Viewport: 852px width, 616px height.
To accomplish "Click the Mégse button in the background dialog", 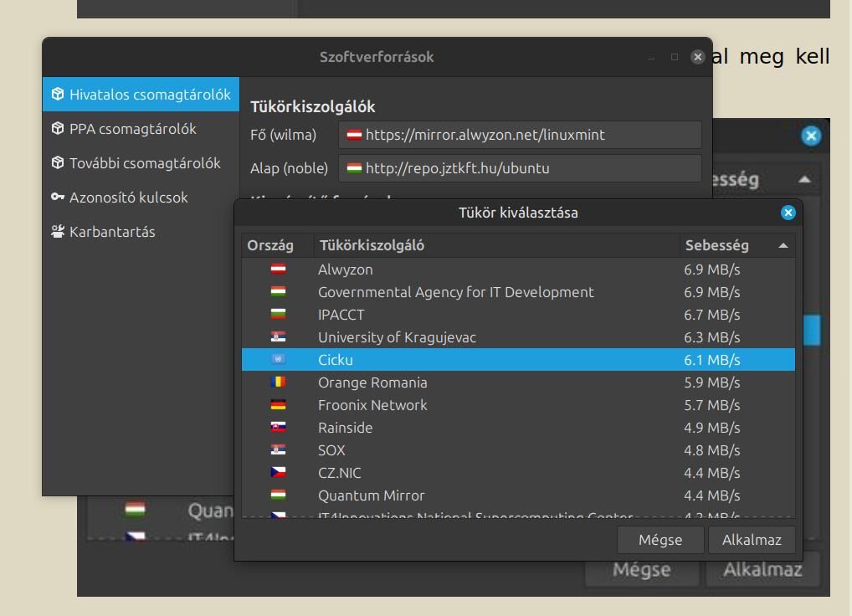I will [641, 570].
